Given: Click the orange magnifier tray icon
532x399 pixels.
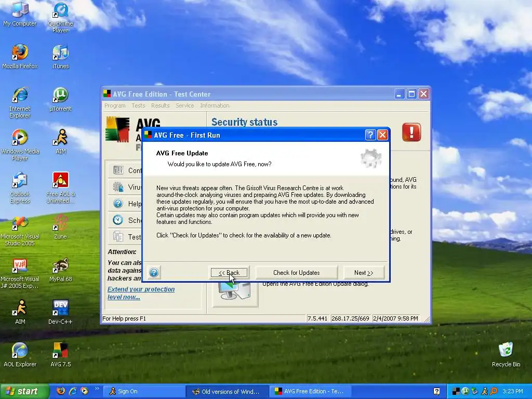Looking at the screenshot, I should click(494, 391).
